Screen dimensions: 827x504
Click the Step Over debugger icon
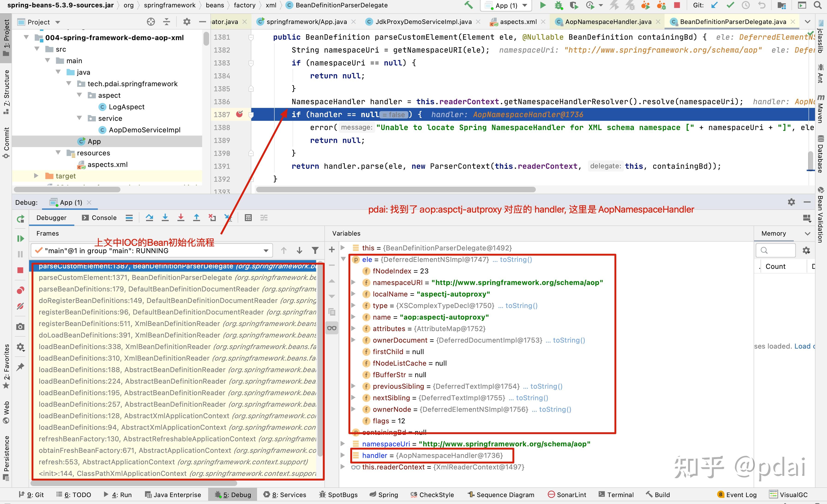click(x=149, y=218)
